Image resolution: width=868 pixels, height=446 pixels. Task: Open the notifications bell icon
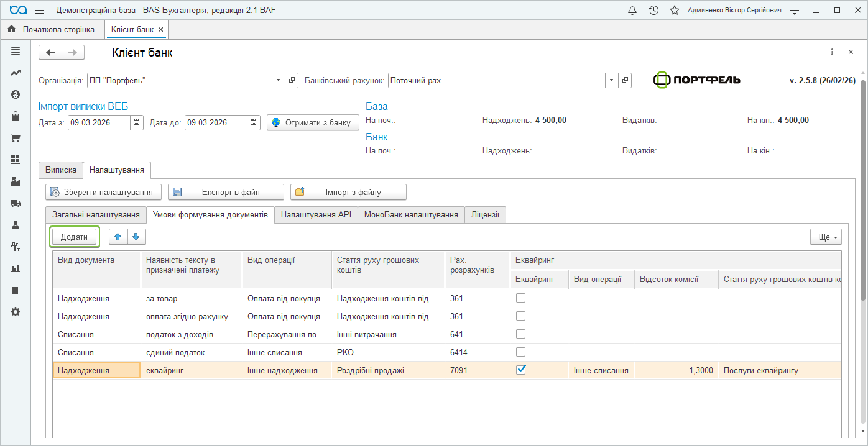coord(632,11)
